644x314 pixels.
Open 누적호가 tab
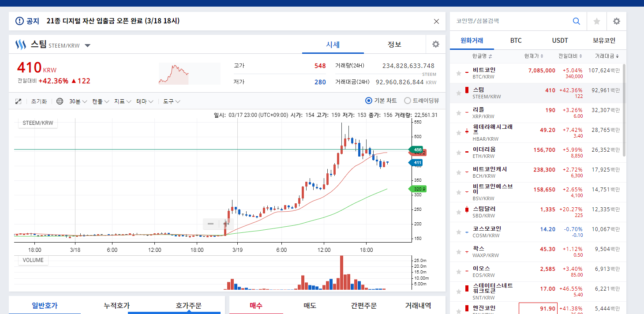point(117,305)
